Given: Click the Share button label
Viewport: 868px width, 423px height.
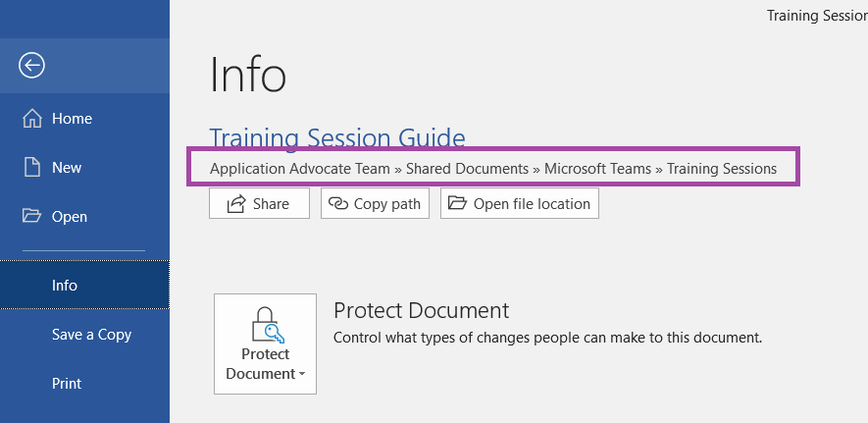Looking at the screenshot, I should 271,204.
